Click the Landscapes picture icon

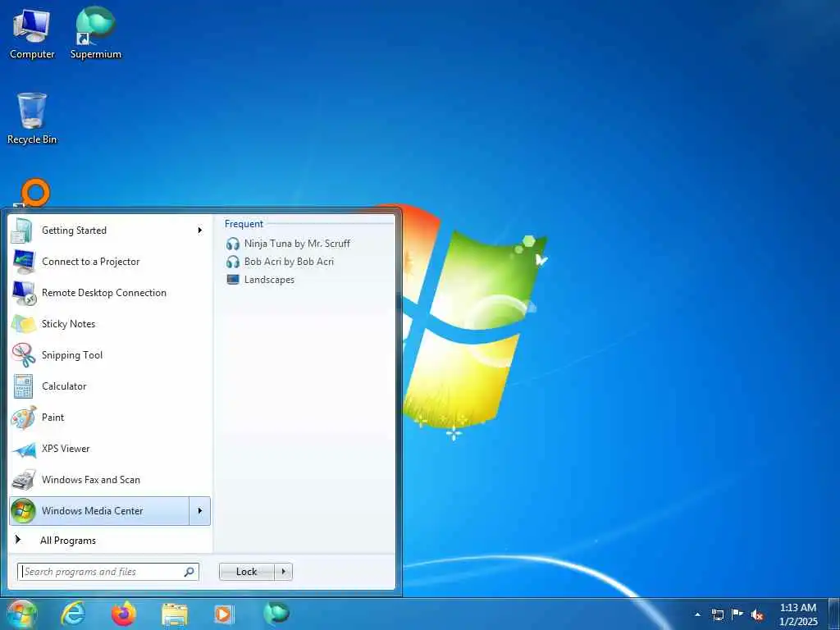(x=232, y=280)
